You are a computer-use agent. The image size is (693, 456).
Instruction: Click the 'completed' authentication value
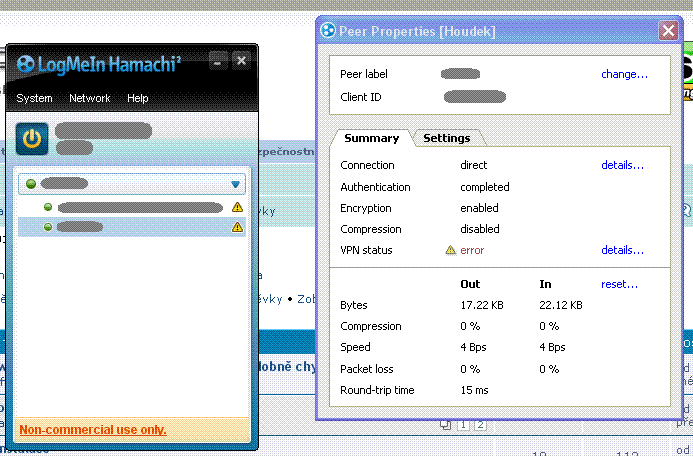(x=485, y=187)
